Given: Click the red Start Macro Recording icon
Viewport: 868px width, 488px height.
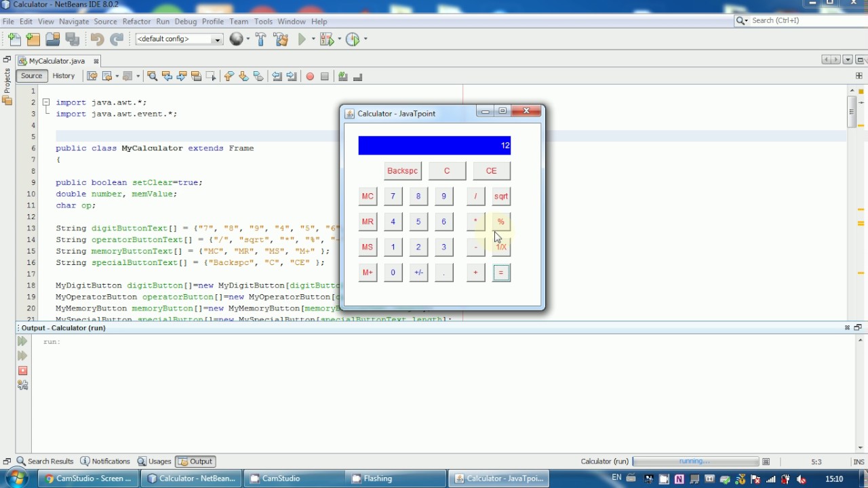Looking at the screenshot, I should 310,77.
